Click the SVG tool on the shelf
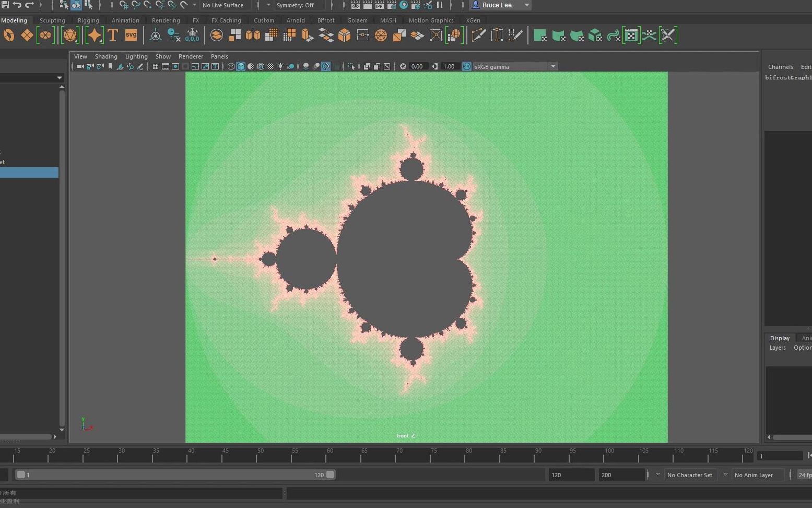This screenshot has height=508, width=812. click(131, 35)
